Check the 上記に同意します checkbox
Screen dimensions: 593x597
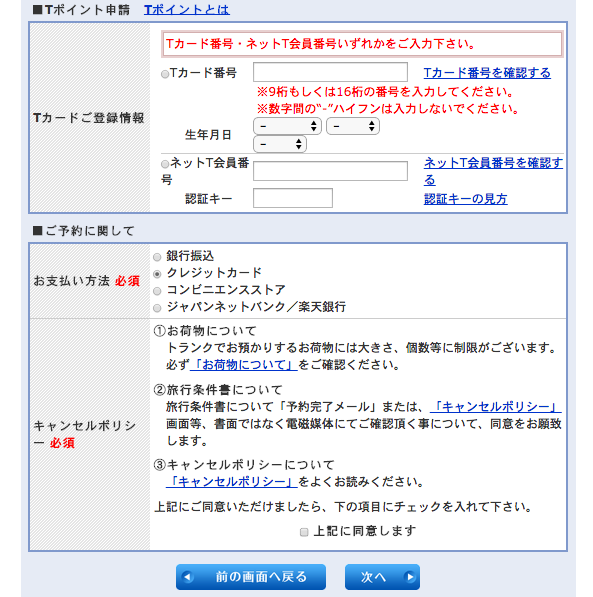coord(304,532)
